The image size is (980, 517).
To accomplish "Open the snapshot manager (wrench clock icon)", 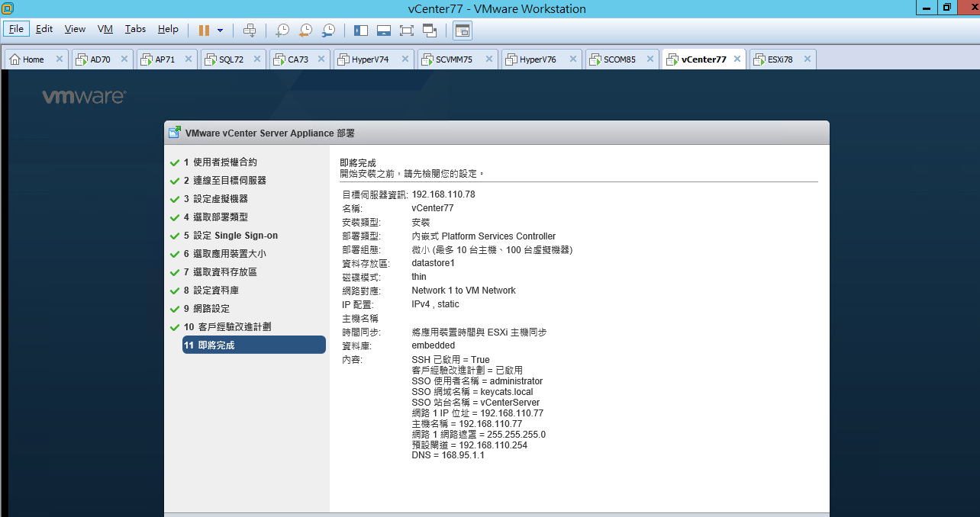I will pos(328,30).
